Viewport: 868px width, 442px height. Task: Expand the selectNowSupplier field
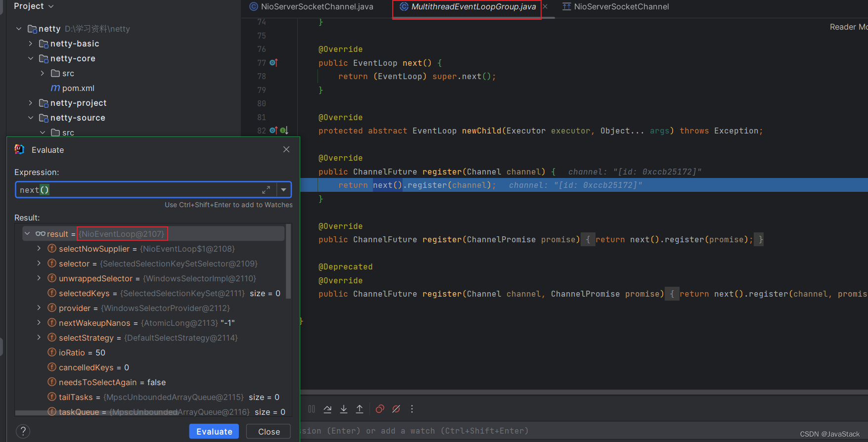(39, 248)
